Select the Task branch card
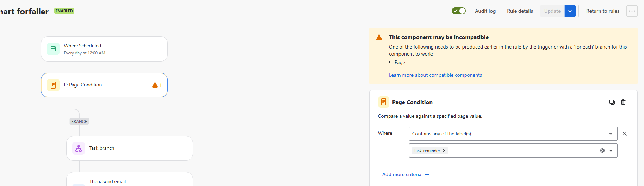This screenshot has height=186, width=644. click(130, 148)
